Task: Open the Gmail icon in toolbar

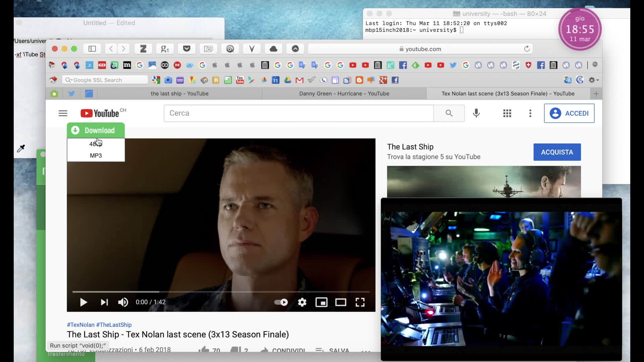Action: [300, 80]
